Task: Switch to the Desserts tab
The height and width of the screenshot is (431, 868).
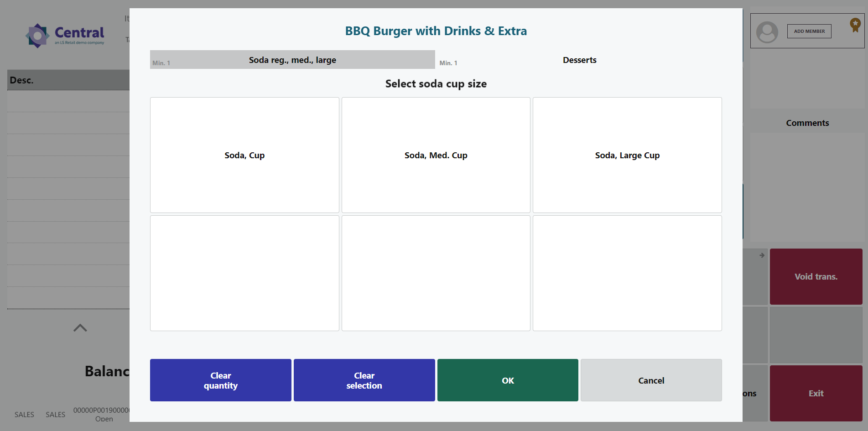Action: [x=579, y=60]
